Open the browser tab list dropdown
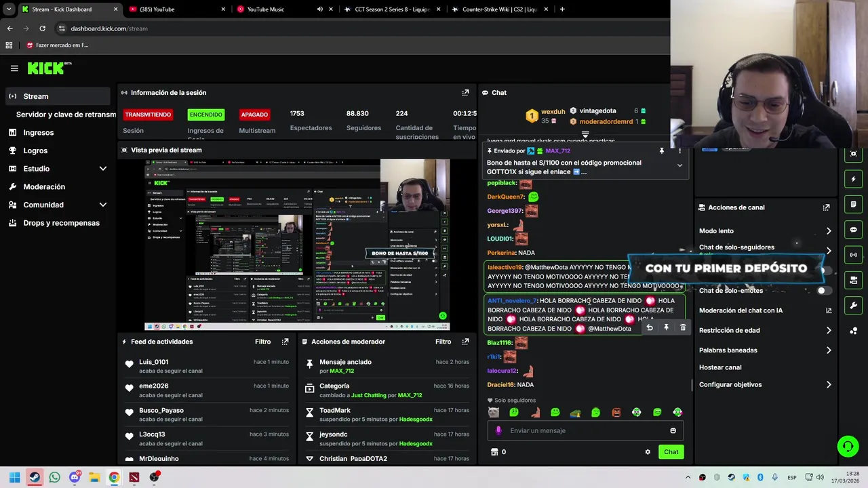Image resolution: width=868 pixels, height=488 pixels. click(x=8, y=9)
